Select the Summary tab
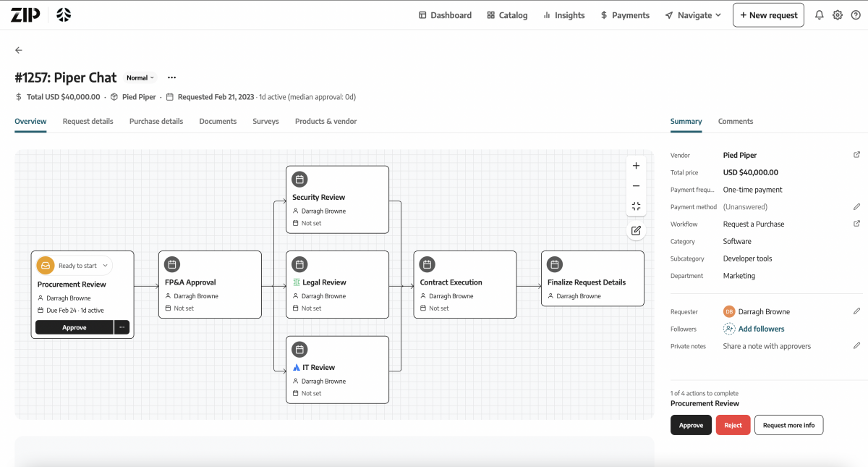This screenshot has height=467, width=868. click(686, 122)
